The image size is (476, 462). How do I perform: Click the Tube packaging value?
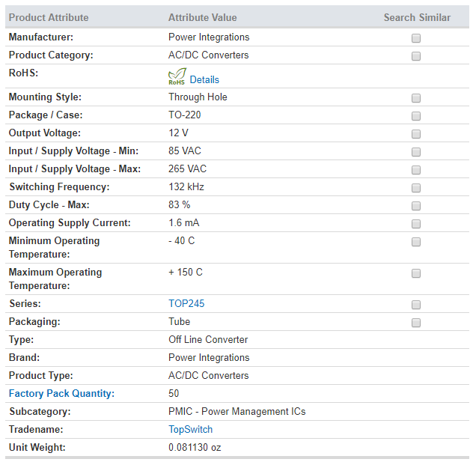179,321
